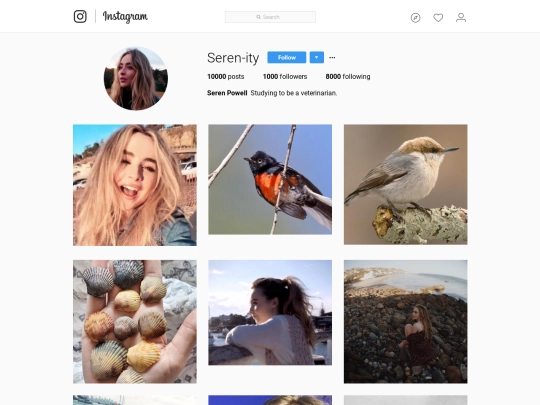Open the girl sitting on rocky beach post
Viewport: 540px width, 405px height.
[405, 322]
